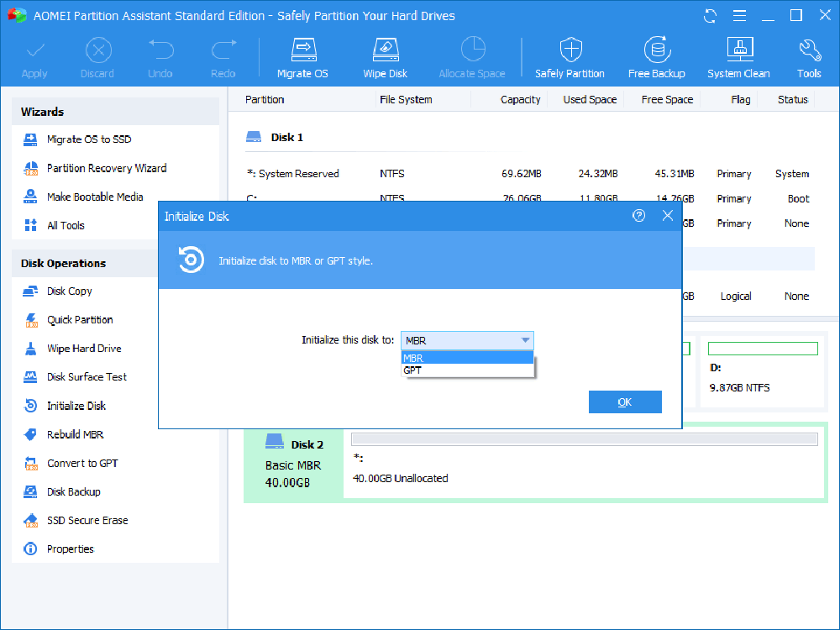Open Partition Recovery Wizard
Screen dimensions: 840x630
[95, 168]
